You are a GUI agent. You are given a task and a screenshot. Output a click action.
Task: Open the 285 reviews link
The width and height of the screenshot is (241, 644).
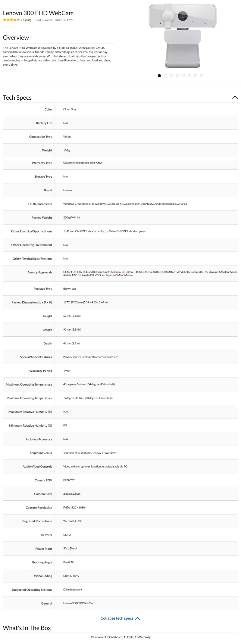(x=28, y=20)
